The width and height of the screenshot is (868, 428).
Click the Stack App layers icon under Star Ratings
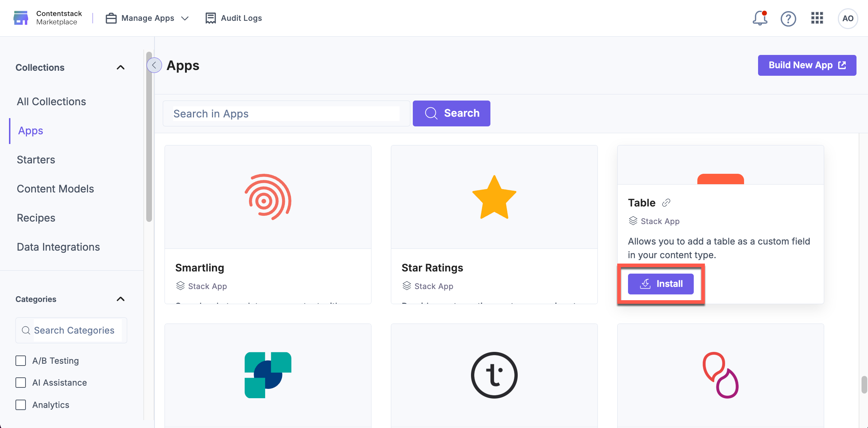click(407, 286)
